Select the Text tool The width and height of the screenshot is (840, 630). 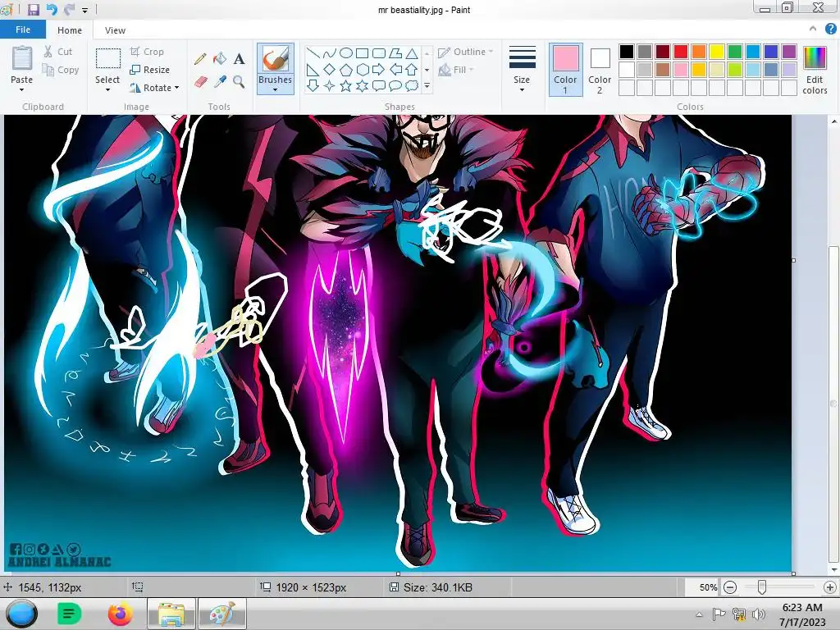tap(239, 59)
